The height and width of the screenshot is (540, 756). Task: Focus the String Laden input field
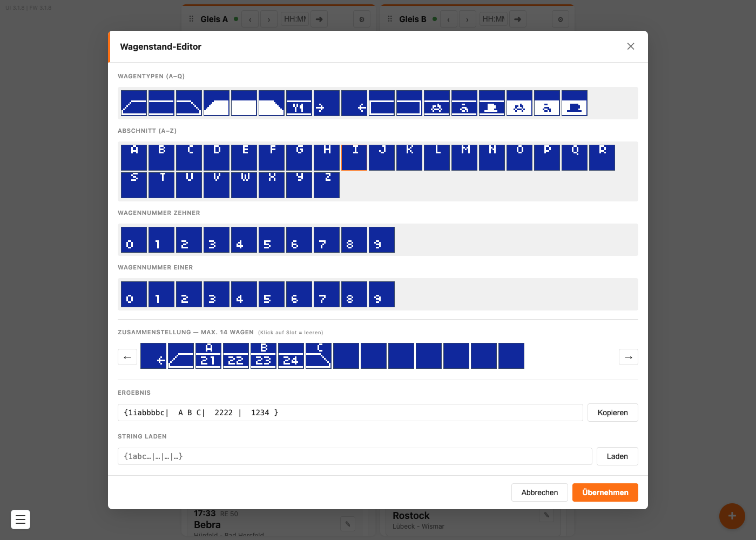(x=355, y=456)
